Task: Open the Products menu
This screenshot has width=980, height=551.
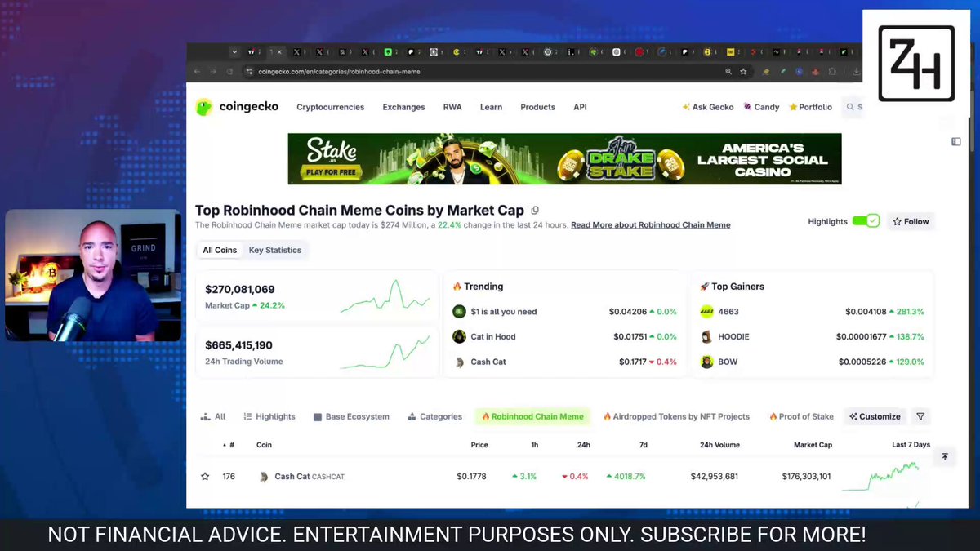Action: click(537, 107)
